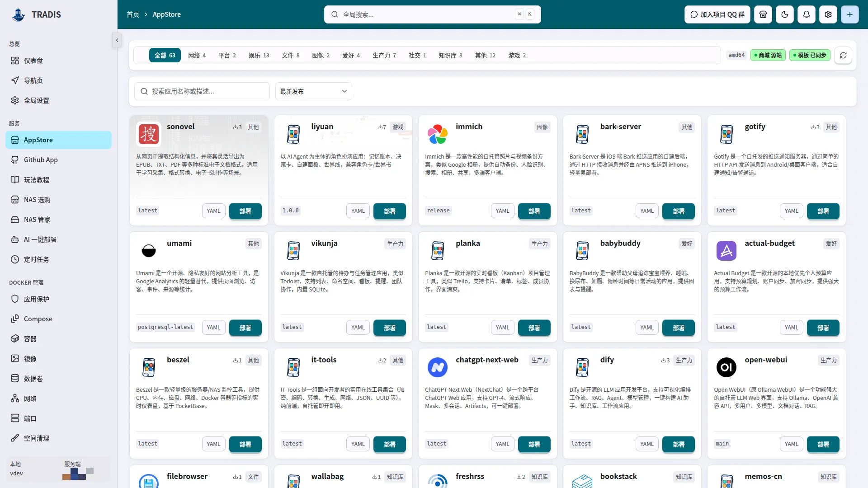
Task: Click the 商城 源站 status badge
Action: coord(768,55)
